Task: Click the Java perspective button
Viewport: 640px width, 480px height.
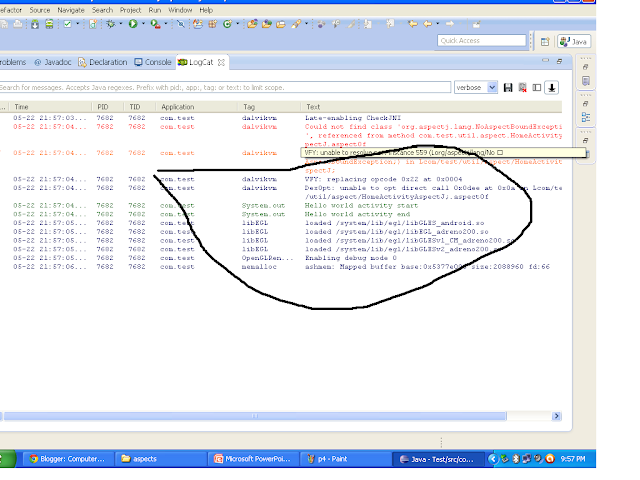Action: pyautogui.click(x=574, y=41)
